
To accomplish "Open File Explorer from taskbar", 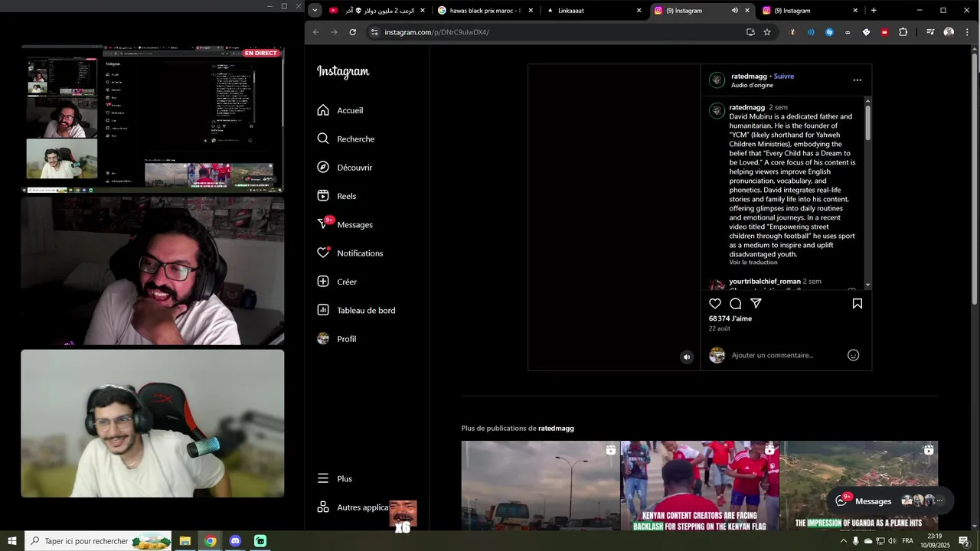I will 185,541.
